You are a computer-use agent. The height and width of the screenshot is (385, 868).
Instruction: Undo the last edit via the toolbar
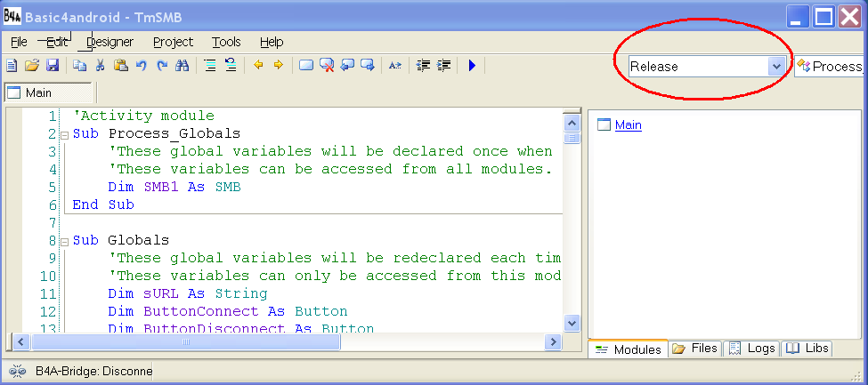click(142, 66)
